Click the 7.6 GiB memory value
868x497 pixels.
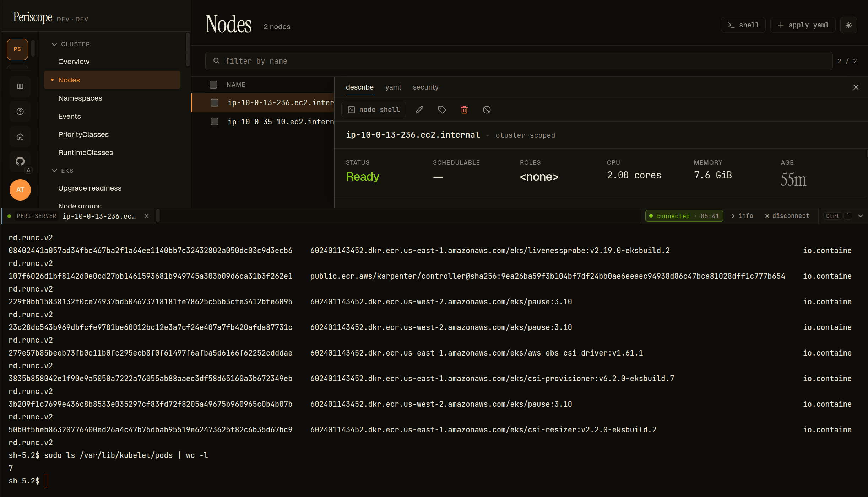pos(713,176)
